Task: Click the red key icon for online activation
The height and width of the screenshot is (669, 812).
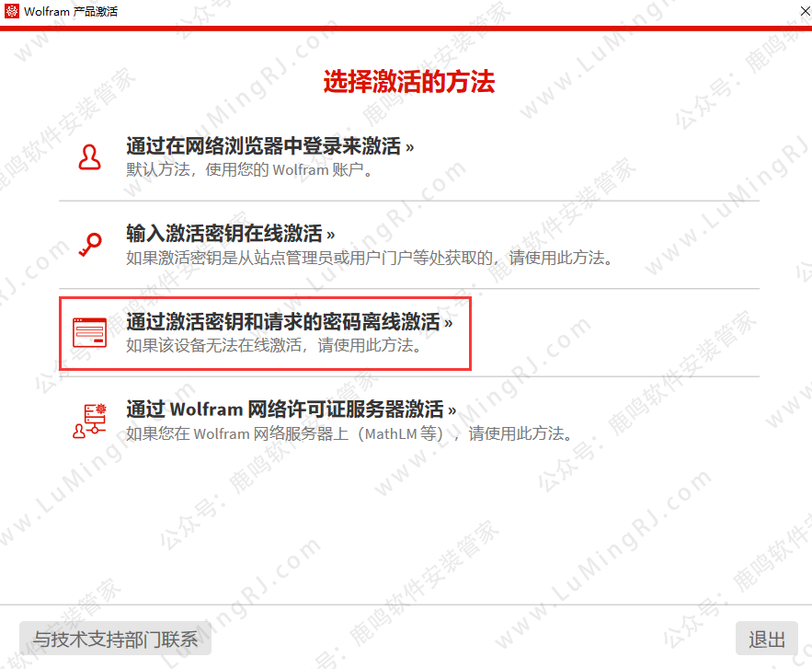Action: click(91, 245)
